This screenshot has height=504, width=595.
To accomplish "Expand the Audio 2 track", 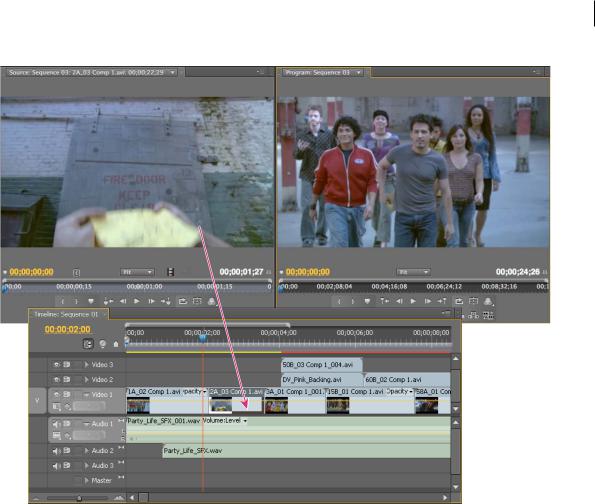I will point(87,451).
